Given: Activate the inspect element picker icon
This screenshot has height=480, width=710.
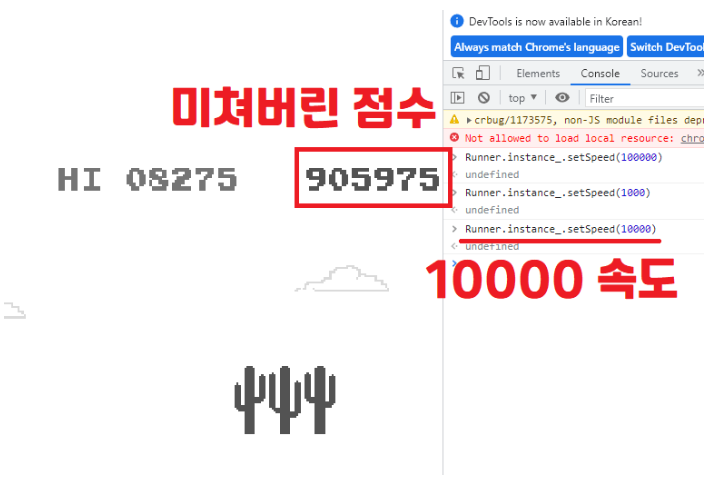Looking at the screenshot, I should pos(459,73).
